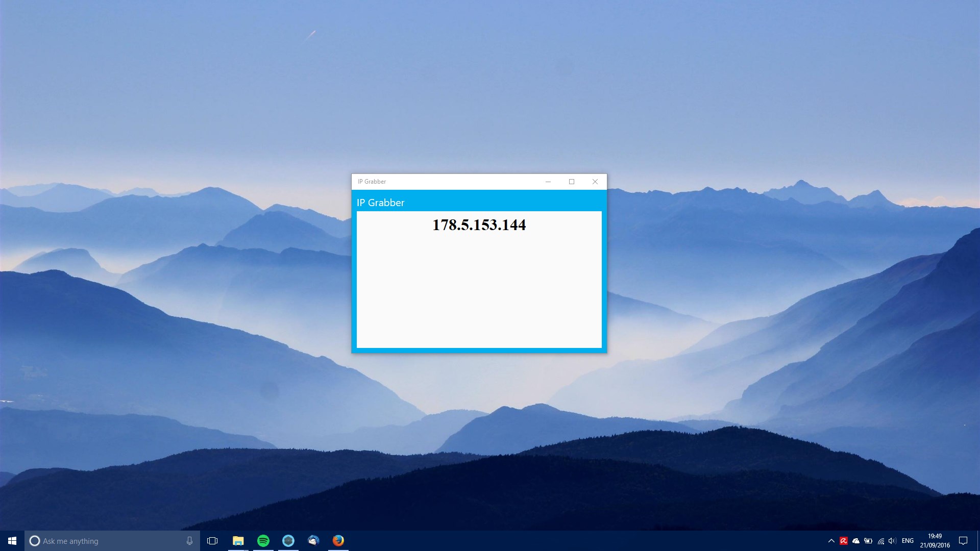Open the OneDrive cloud tray icon
The width and height of the screenshot is (980, 551).
(x=856, y=541)
